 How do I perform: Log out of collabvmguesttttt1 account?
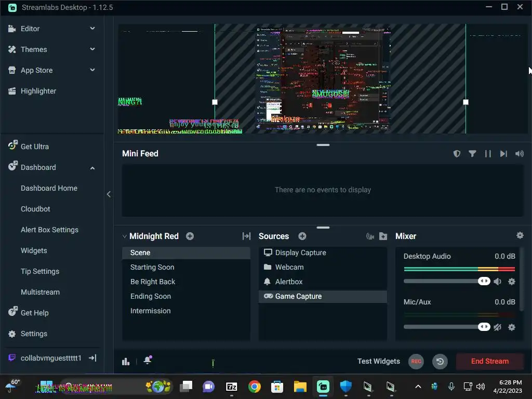click(x=92, y=358)
